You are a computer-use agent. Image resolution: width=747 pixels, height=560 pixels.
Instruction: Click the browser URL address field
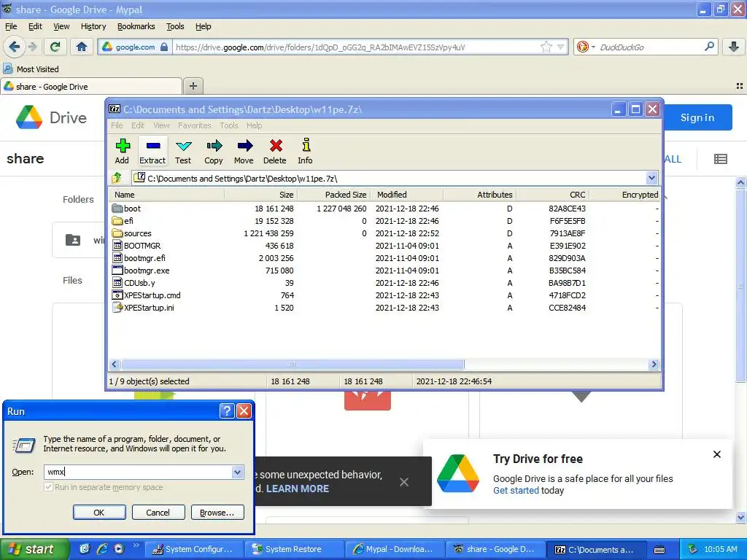pyautogui.click(x=356, y=47)
